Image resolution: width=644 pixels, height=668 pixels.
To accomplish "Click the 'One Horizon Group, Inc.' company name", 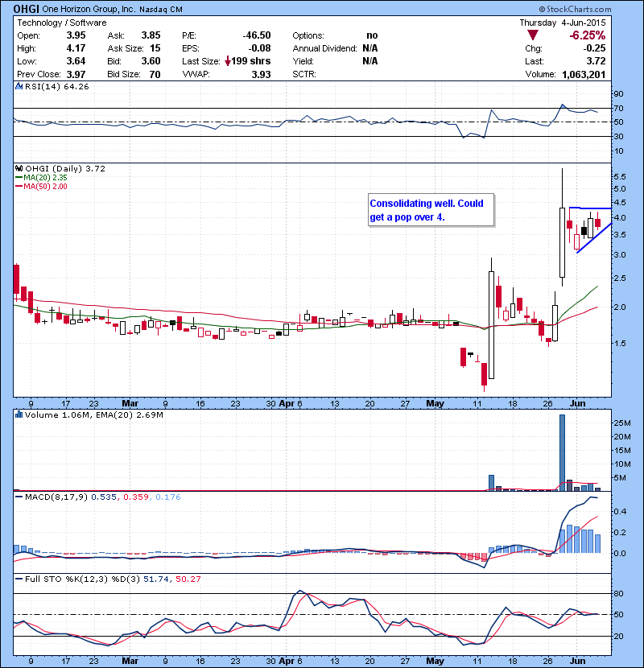I will [89, 9].
